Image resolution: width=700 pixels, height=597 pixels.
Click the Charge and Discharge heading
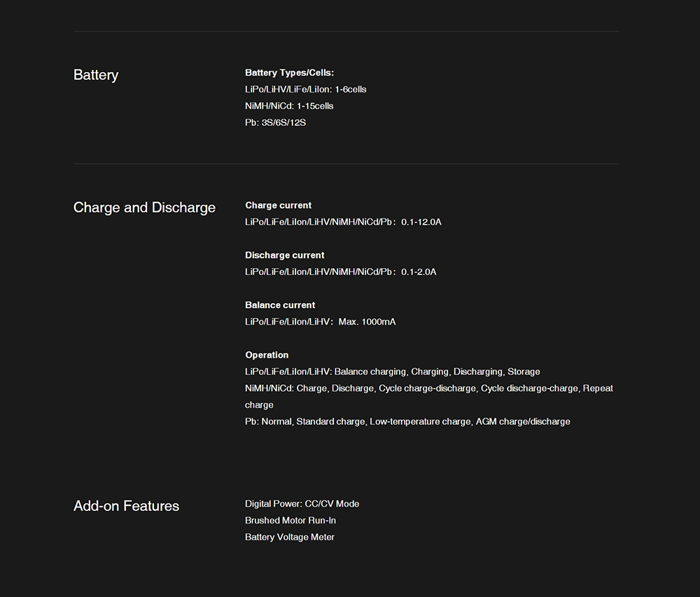tap(144, 207)
